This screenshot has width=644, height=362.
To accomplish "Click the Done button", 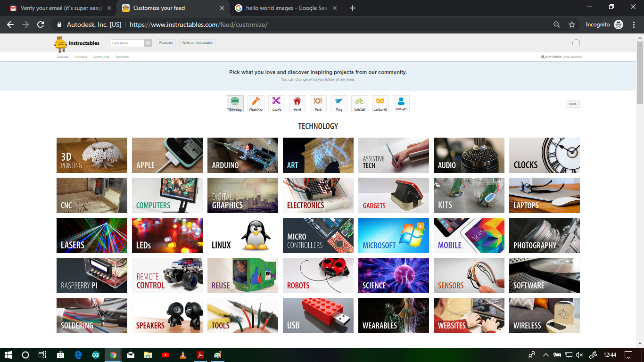I will click(x=573, y=104).
